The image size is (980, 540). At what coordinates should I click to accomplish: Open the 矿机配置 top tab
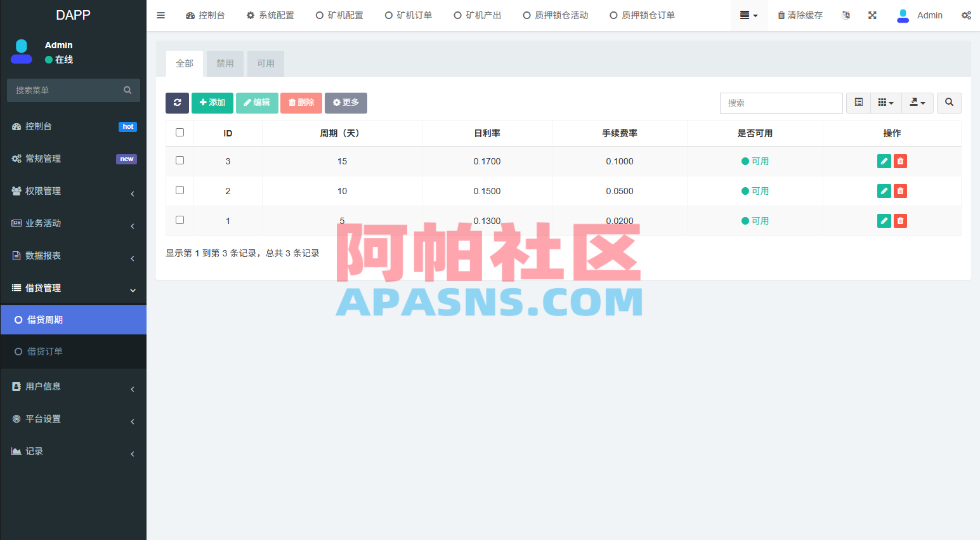pos(339,15)
